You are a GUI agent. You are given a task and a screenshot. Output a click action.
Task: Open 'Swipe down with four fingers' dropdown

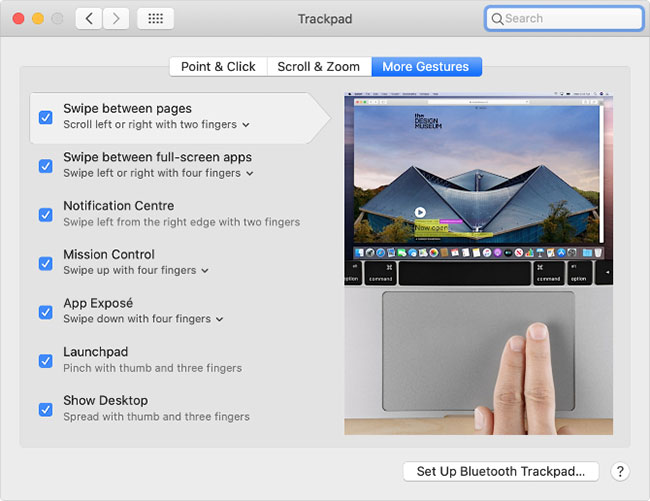143,319
